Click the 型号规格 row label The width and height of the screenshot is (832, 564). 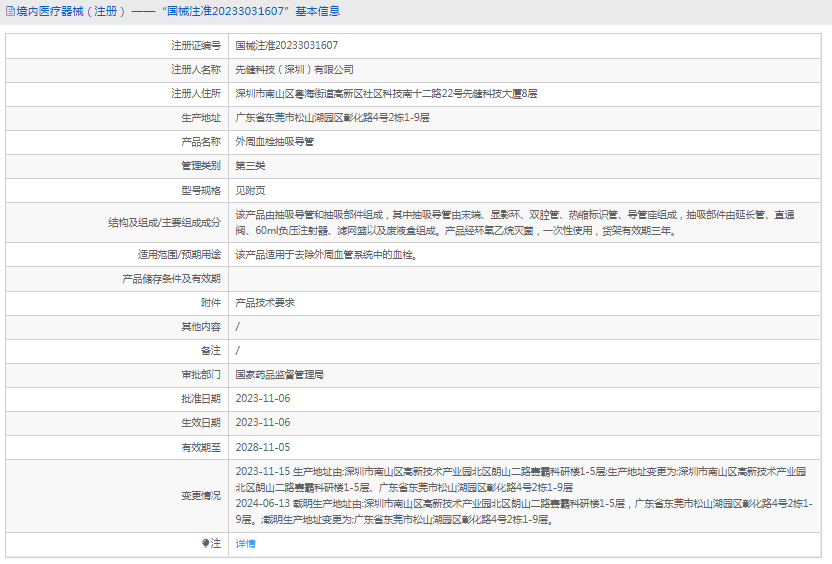(x=201, y=190)
